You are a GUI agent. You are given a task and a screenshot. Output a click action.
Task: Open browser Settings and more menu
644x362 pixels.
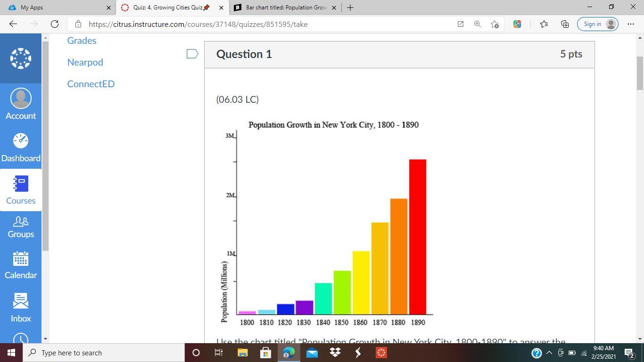coord(631,24)
